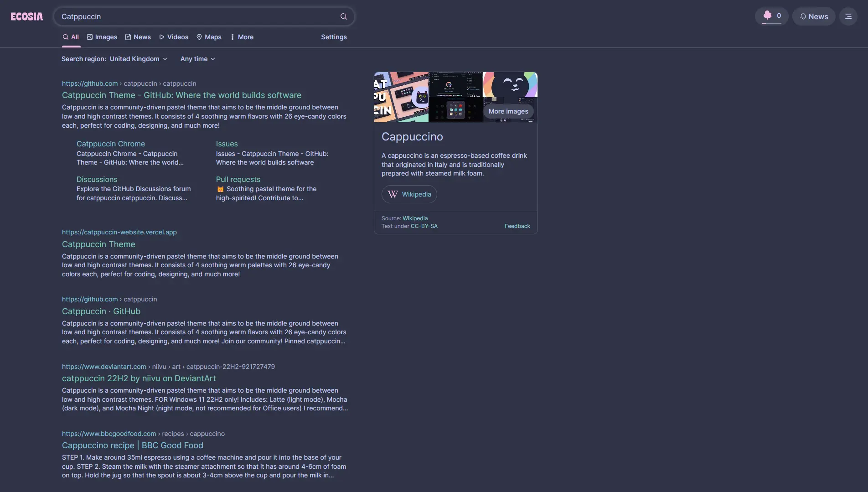This screenshot has height=492, width=868.
Task: Click the magnifier search icon in search box
Action: tap(344, 16)
